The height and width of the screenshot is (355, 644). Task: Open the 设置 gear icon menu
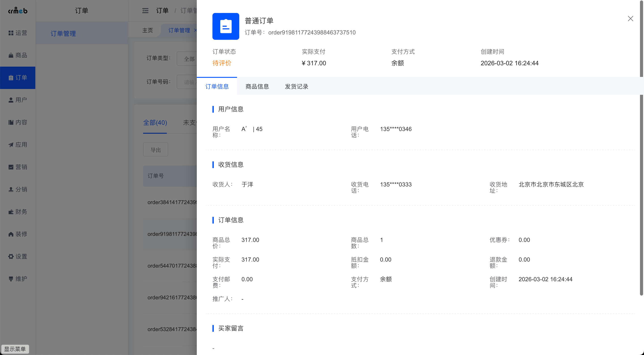(x=11, y=256)
